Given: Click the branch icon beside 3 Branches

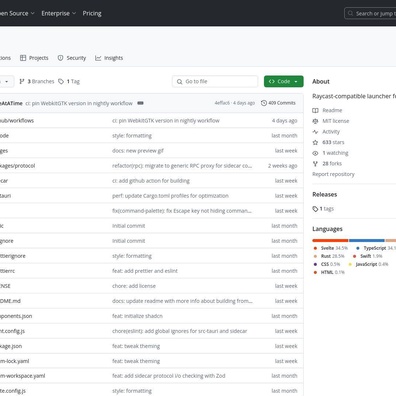Looking at the screenshot, I should (x=22, y=81).
